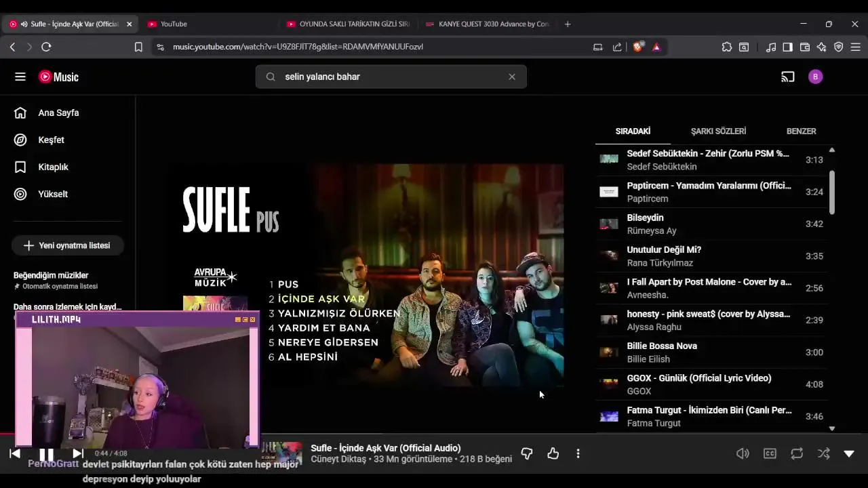
Task: Click Billie Bossa Nova thumbnail
Action: (x=609, y=352)
